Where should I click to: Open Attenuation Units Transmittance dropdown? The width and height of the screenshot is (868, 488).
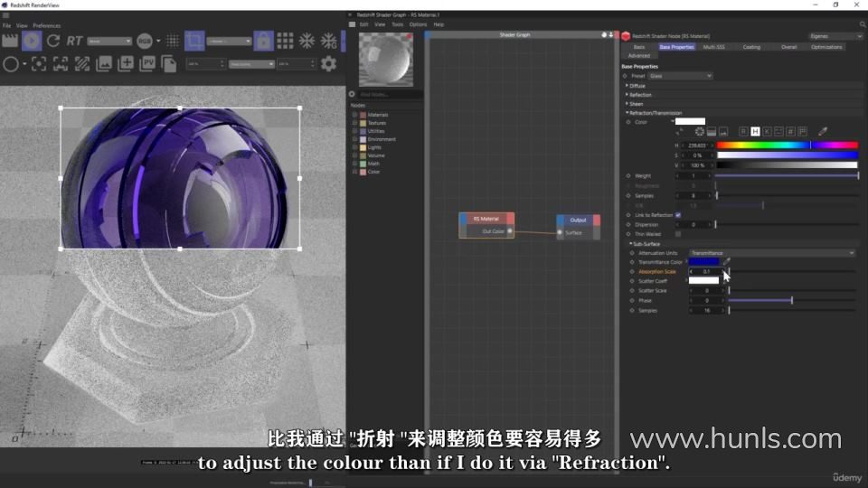point(772,253)
